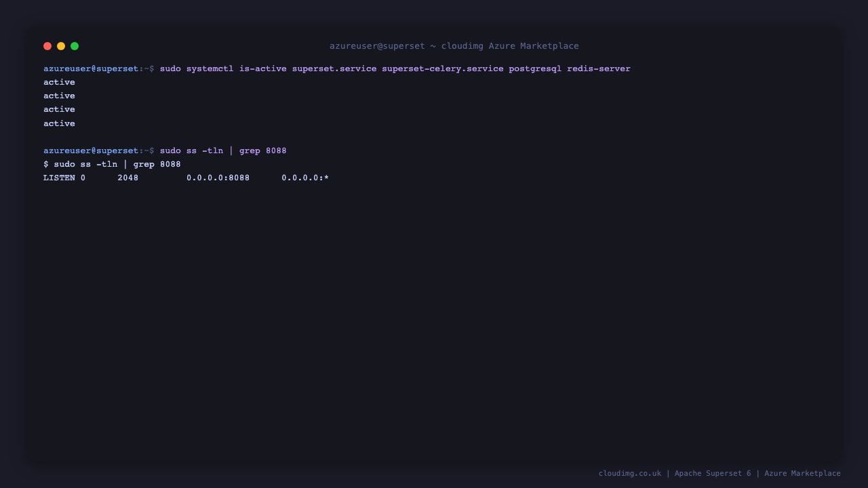Click the terminal title 'azureuser@superset ~ cloudimg Azure Marketplace'
This screenshot has width=868, height=488.
pos(454,46)
